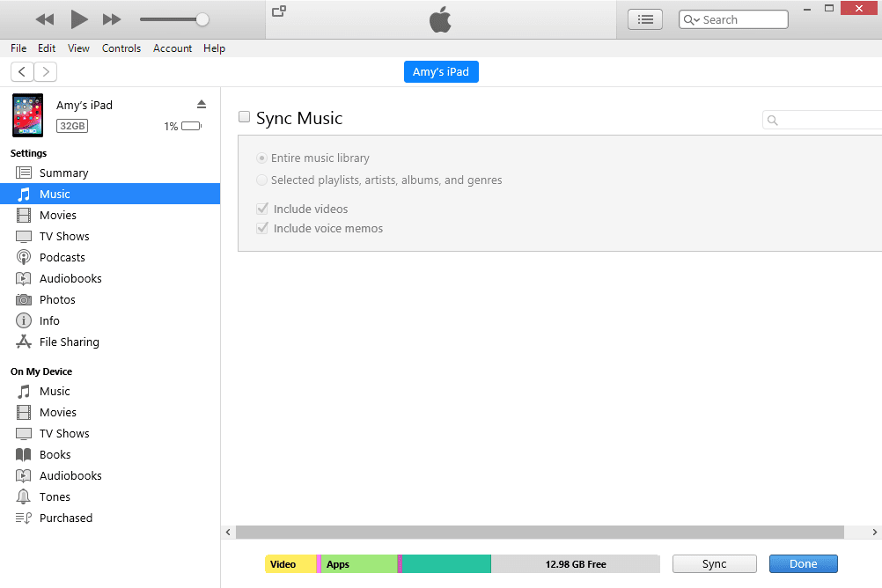Click the green Apps storage segment
This screenshot has width=882, height=588.
tap(359, 564)
